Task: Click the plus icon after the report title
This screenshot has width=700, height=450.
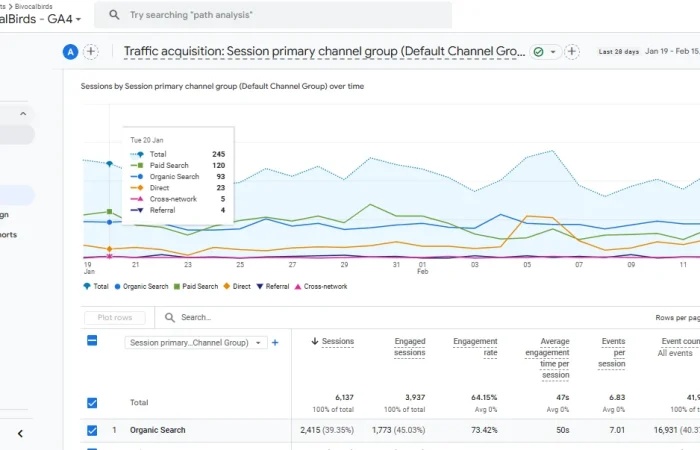Action: 572,52
